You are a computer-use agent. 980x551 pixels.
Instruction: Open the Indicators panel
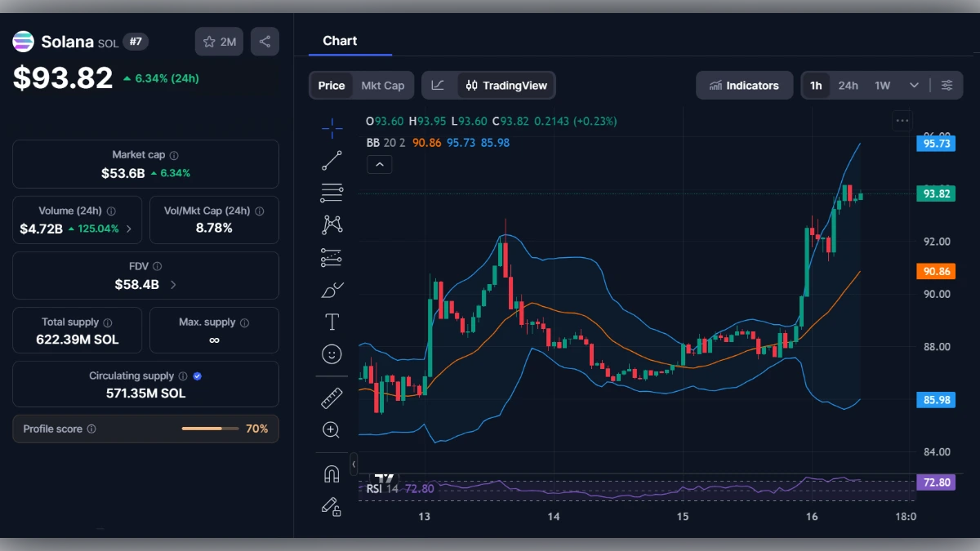[x=744, y=85]
